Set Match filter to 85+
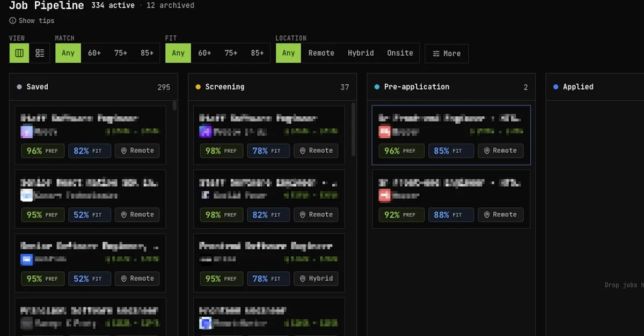Screen dimensions: 644x336 (x=147, y=53)
